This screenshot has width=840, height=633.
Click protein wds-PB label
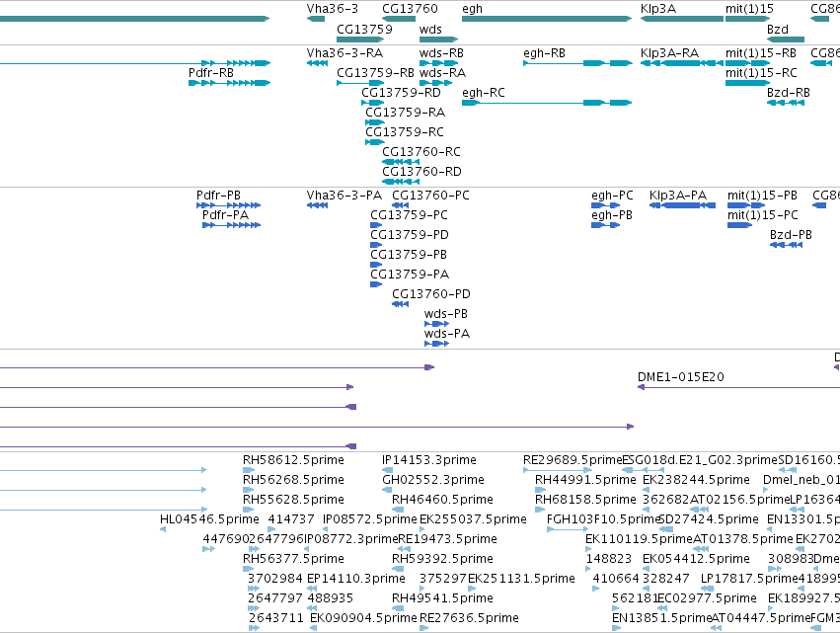tap(446, 314)
